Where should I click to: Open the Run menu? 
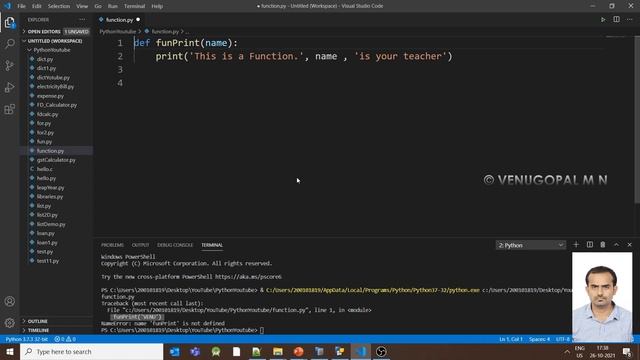pyautogui.click(x=113, y=6)
